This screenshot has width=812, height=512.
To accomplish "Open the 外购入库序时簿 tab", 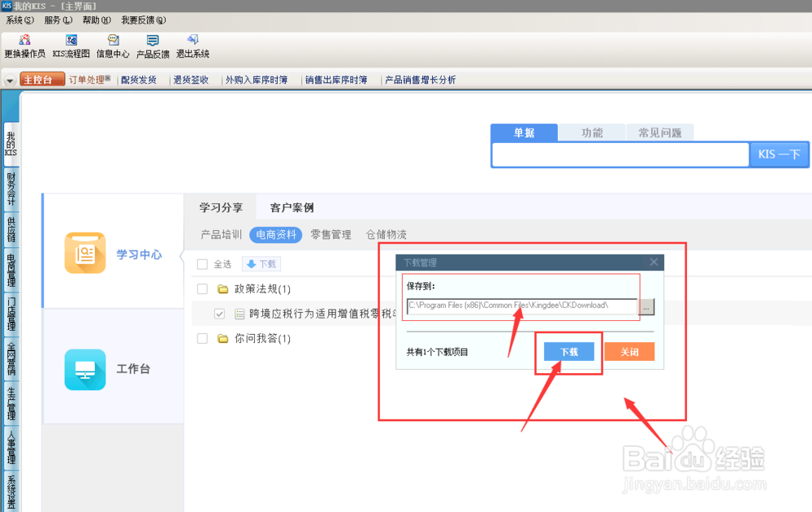I will click(257, 80).
